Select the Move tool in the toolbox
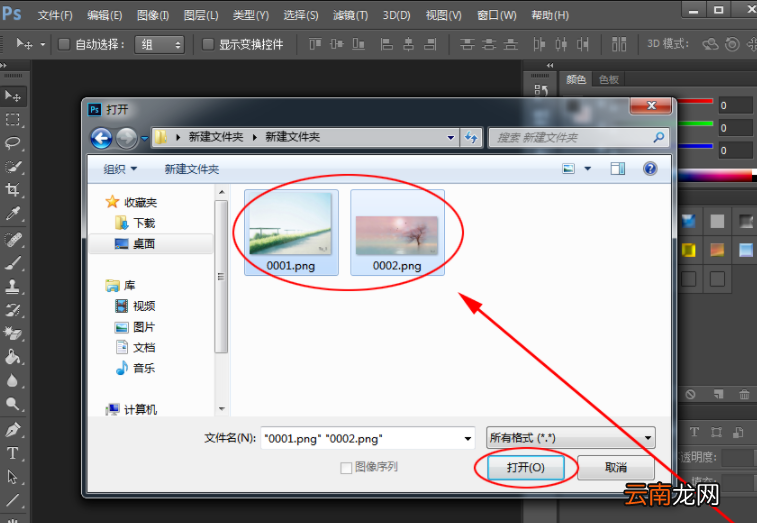 pyautogui.click(x=13, y=96)
